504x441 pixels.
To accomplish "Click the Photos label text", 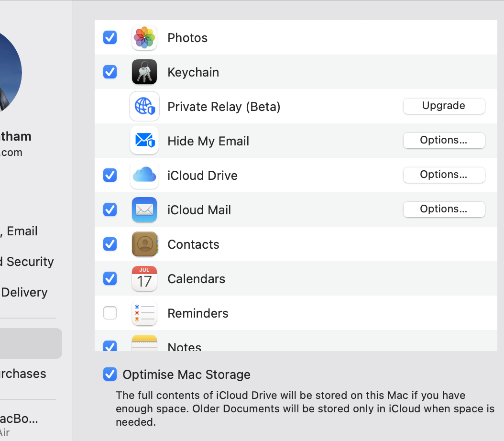I will [187, 38].
